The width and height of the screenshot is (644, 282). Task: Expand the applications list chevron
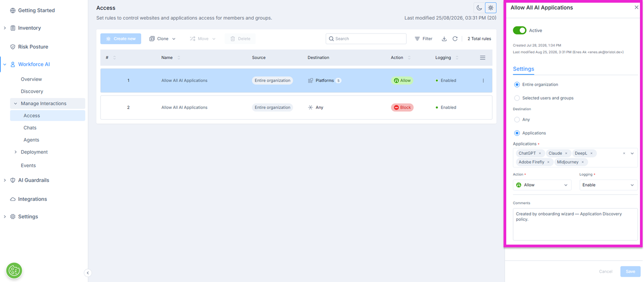pyautogui.click(x=632, y=153)
